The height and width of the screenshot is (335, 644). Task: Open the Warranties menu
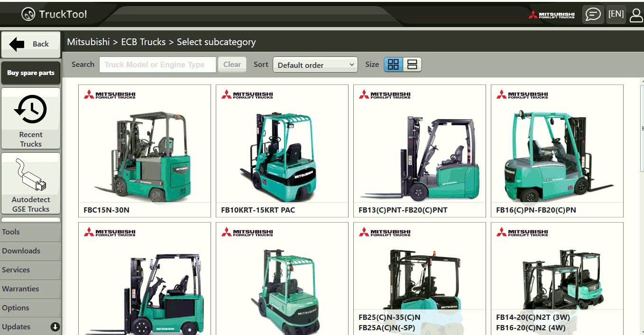coord(31,289)
